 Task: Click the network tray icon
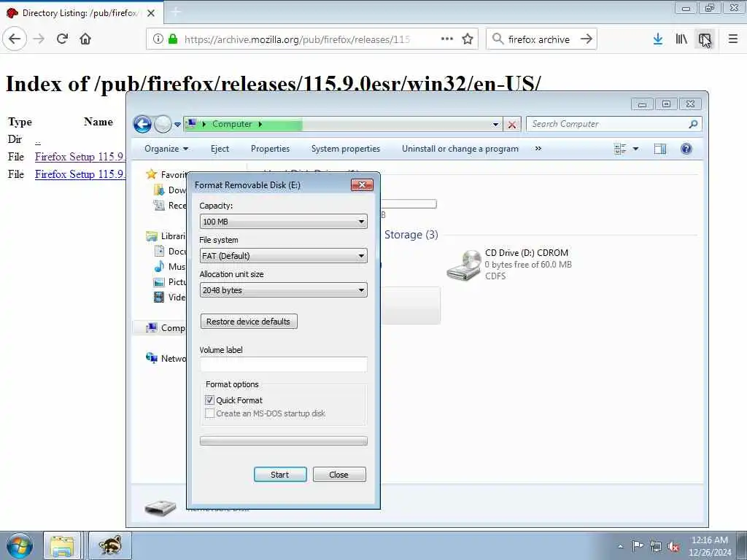point(656,546)
